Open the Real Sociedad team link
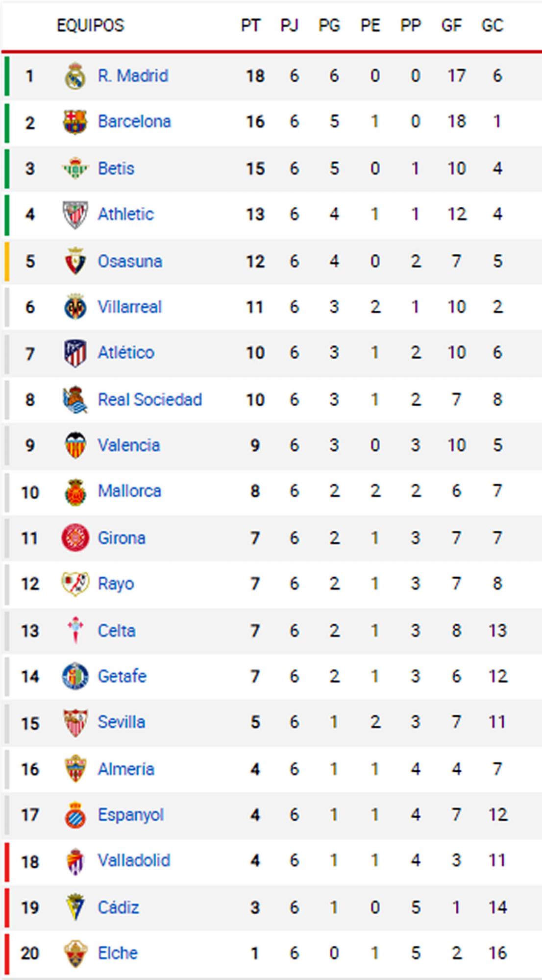542x980 pixels. pyautogui.click(x=149, y=400)
